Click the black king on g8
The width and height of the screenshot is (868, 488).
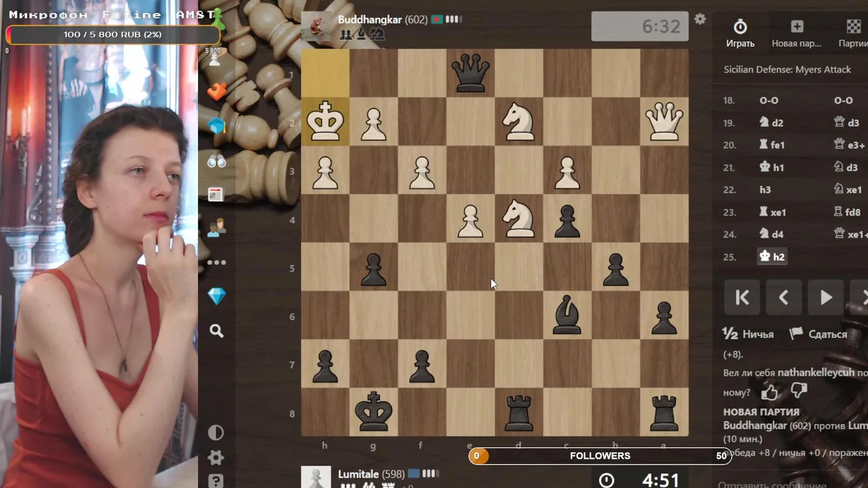[374, 411]
